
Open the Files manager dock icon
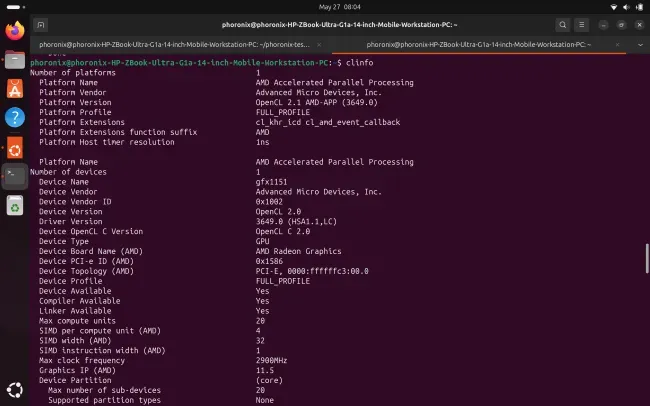[15, 60]
